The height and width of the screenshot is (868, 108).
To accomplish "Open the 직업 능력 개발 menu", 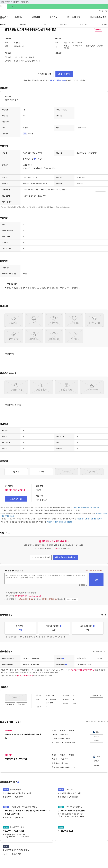I will click(74, 17).
